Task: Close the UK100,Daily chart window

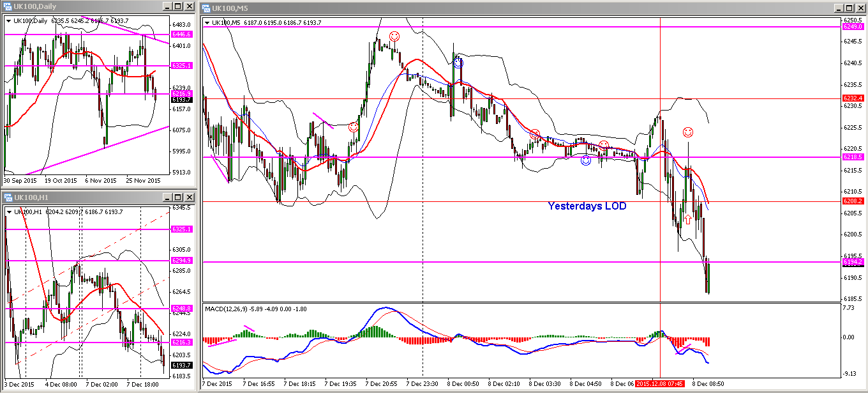Action: click(189, 6)
